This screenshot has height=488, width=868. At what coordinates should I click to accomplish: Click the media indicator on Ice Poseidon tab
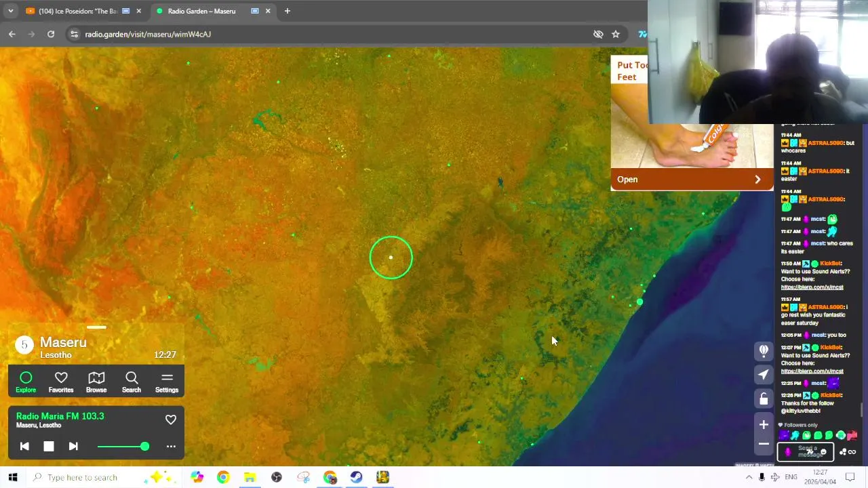[x=125, y=11]
